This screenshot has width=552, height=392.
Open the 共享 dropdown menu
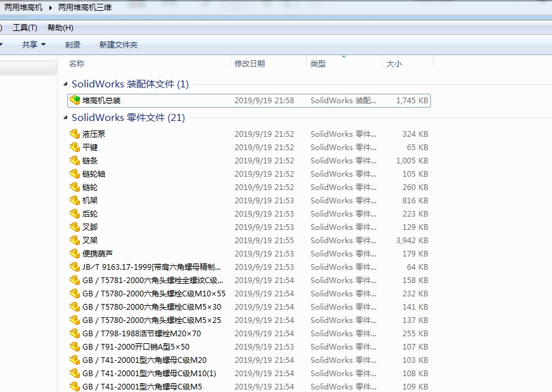pyautogui.click(x=34, y=45)
